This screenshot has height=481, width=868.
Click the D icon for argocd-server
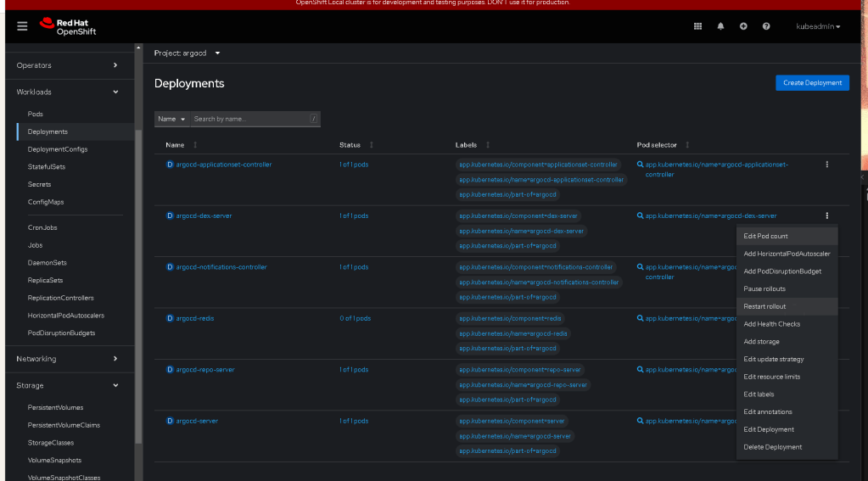pos(170,421)
